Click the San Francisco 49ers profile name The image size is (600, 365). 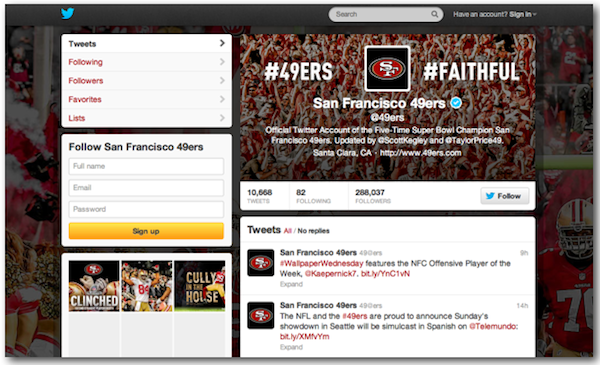379,103
